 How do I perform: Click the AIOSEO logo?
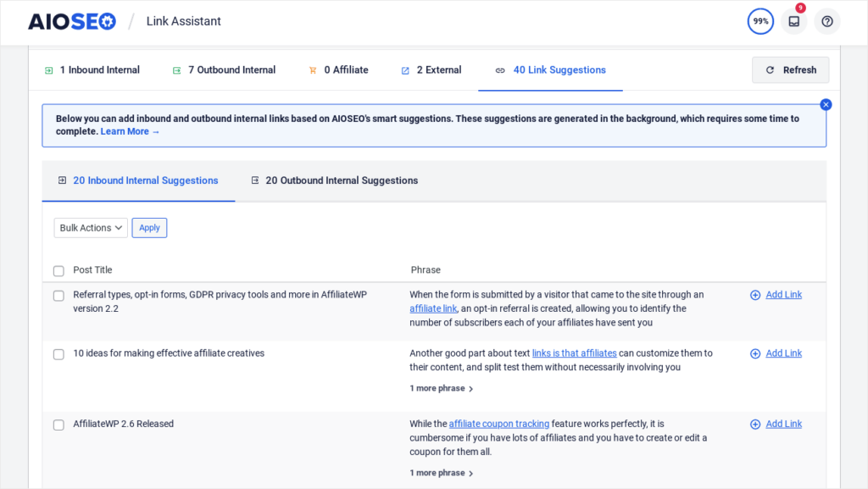click(72, 21)
